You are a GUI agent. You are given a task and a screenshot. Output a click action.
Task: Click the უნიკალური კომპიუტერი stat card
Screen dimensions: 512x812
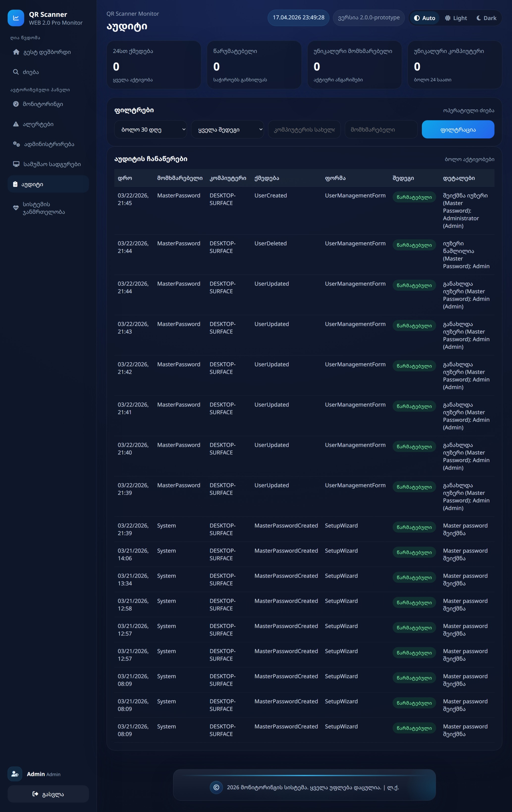pyautogui.click(x=455, y=65)
